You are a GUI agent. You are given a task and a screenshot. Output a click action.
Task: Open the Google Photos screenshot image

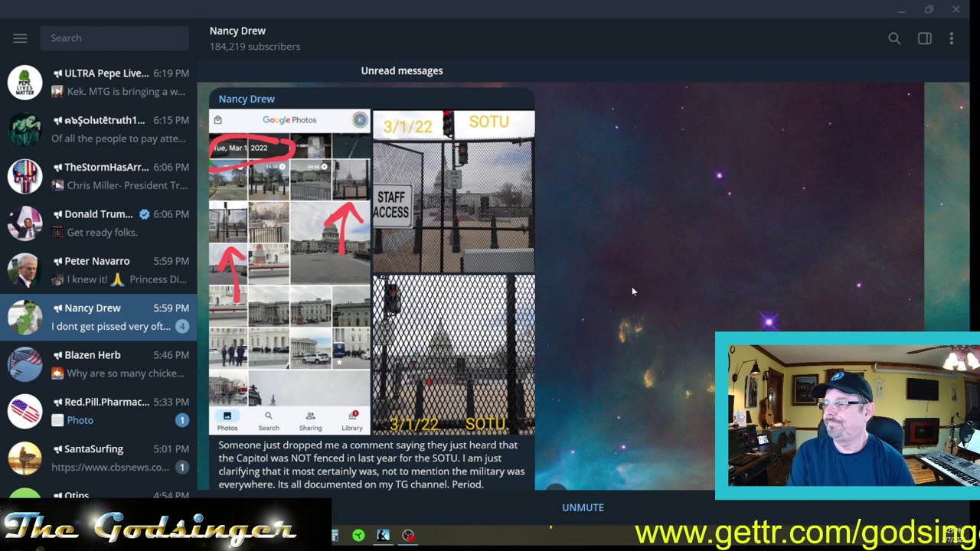click(289, 272)
